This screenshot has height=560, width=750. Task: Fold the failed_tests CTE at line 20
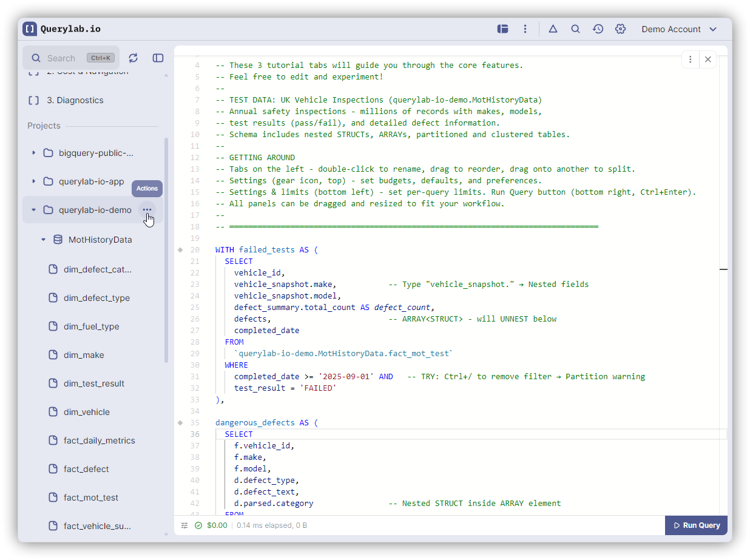[x=180, y=250]
